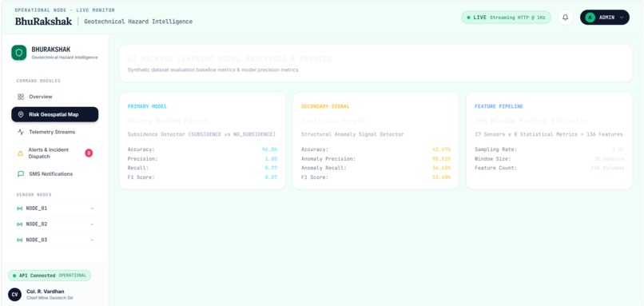Click the BhuRakshak header title
Viewport: 644px width, 306px height.
(x=43, y=22)
